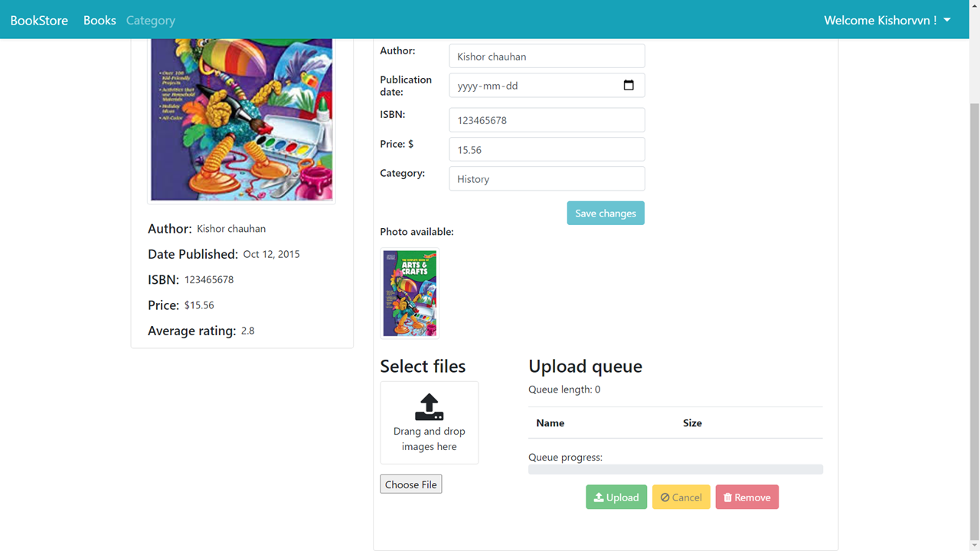Go to the BookStore home brand link
Viewport: 980px width, 551px height.
point(39,20)
